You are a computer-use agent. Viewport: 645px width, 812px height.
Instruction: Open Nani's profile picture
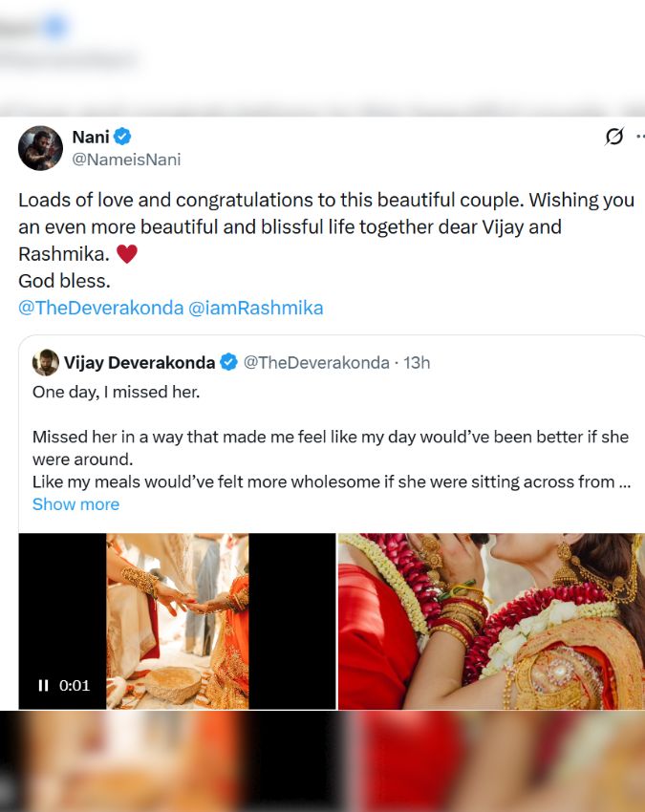[40, 145]
